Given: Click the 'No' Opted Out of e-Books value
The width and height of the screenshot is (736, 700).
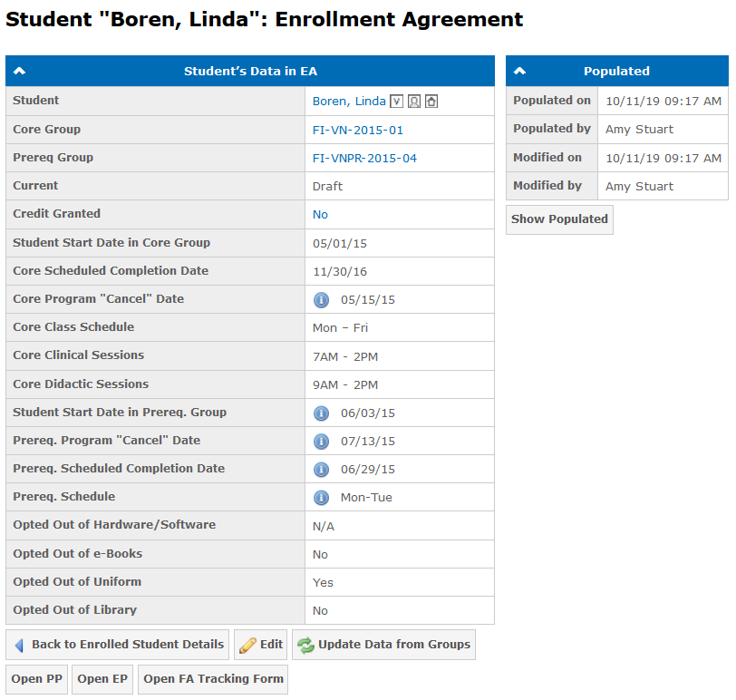Looking at the screenshot, I should click(320, 555).
